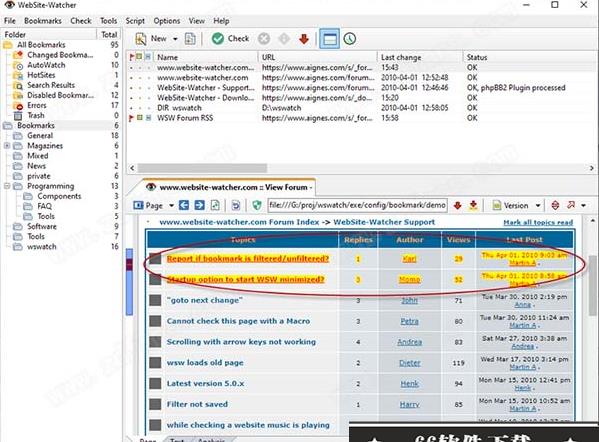Click the red external-open arrow icon

click(571, 206)
